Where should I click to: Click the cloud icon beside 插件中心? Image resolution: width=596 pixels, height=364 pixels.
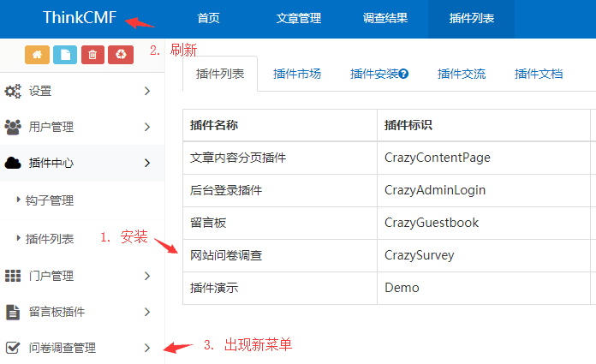pyautogui.click(x=13, y=163)
